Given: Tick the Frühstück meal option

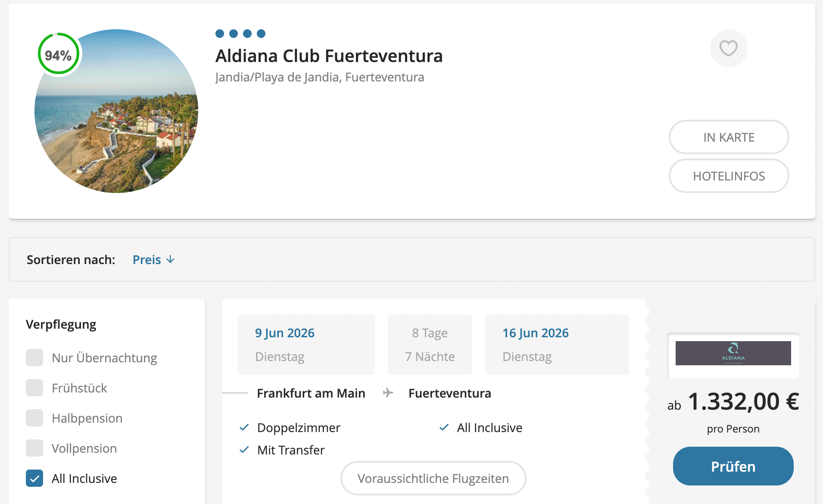Looking at the screenshot, I should [x=34, y=388].
